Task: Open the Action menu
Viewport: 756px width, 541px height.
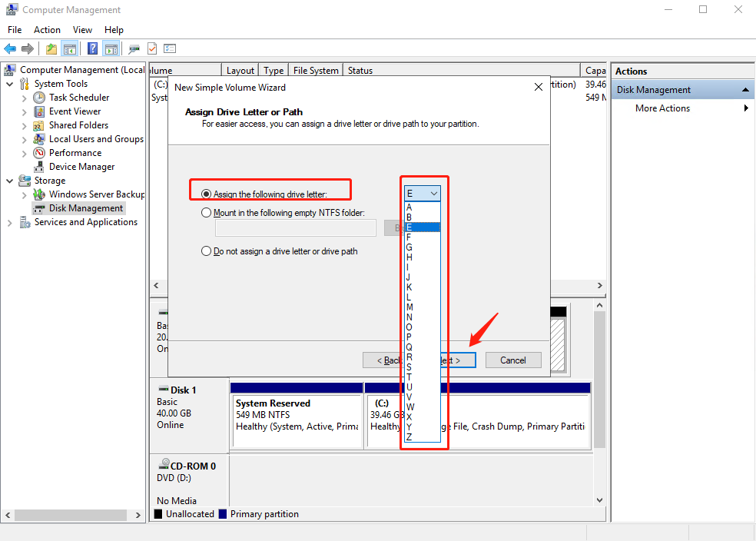Action: 48,30
